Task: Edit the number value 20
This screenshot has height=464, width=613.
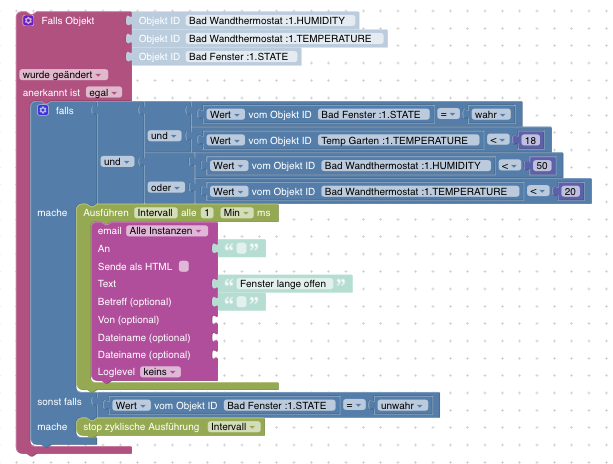Action: [x=570, y=192]
